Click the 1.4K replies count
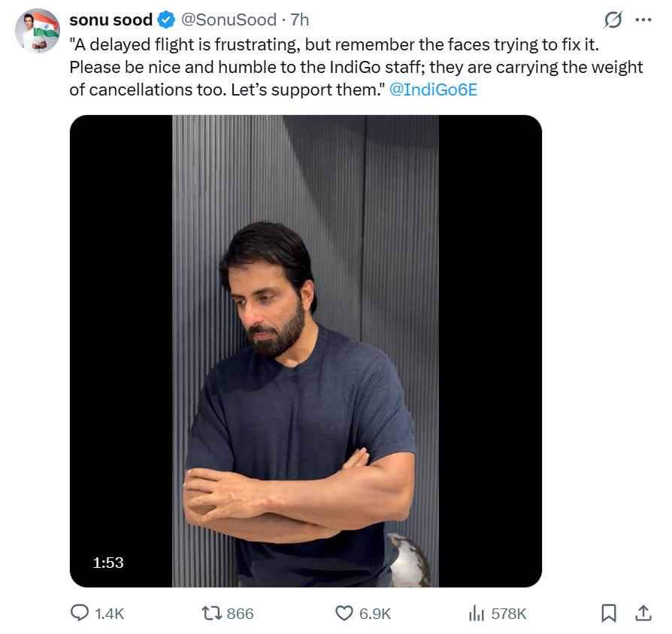This screenshot has width=672, height=634. (110, 614)
